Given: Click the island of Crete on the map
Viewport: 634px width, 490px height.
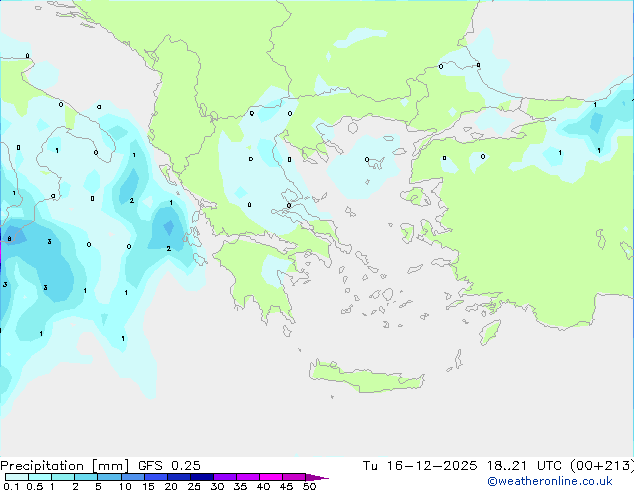Looking at the screenshot, I should coord(366,378).
